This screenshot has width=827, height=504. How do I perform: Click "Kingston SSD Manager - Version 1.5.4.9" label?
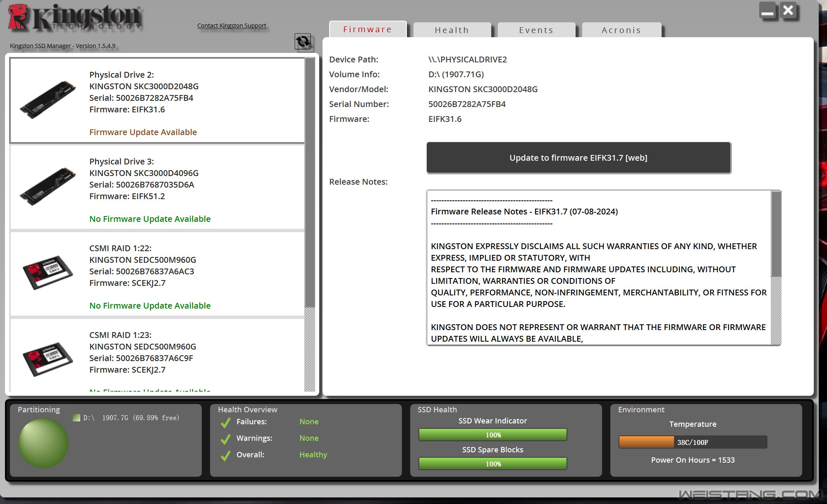[x=62, y=46]
